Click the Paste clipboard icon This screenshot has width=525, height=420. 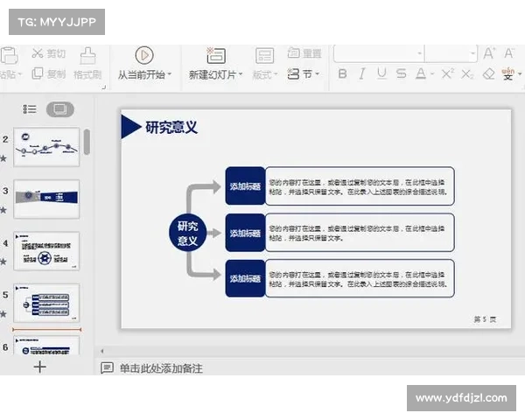click(9, 55)
